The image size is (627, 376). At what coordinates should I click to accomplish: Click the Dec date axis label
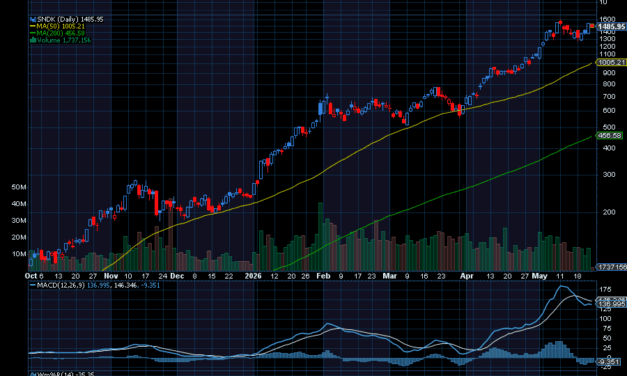coord(177,276)
